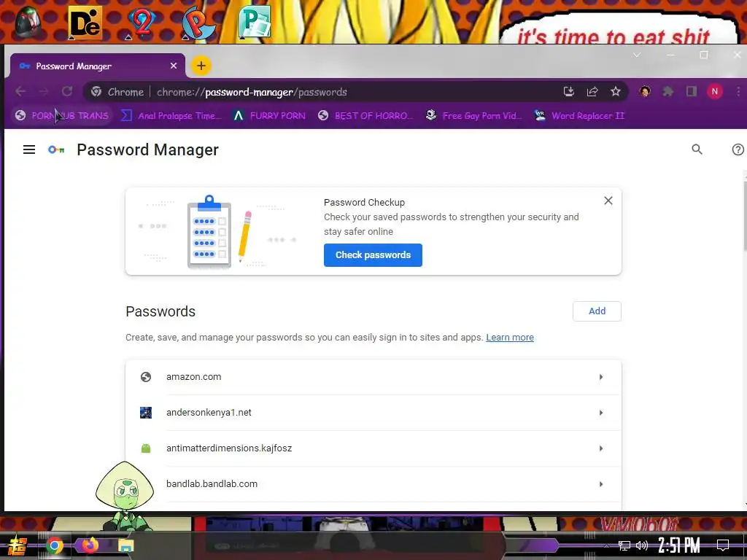Viewport: 747px width, 560px height.
Task: Select the amazon.com password row text
Action: 193,377
